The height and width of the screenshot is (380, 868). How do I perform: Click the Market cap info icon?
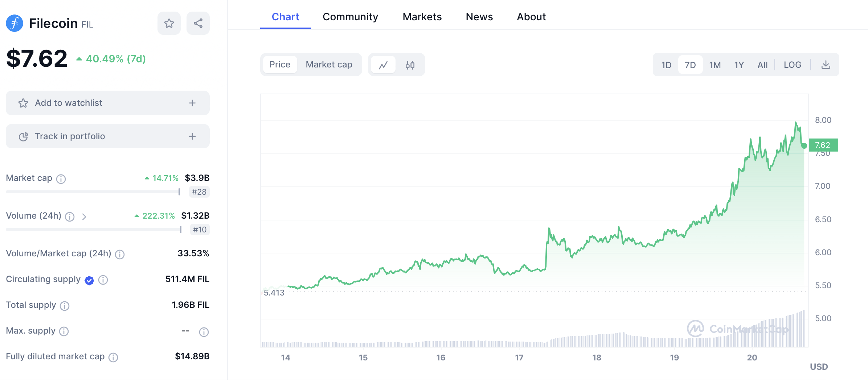[61, 179]
